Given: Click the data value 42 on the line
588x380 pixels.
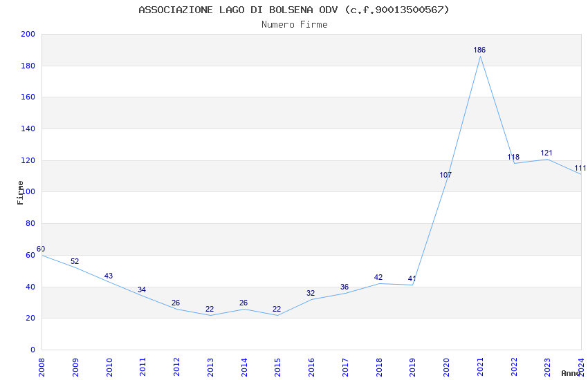Looking at the screenshot, I should tap(378, 278).
